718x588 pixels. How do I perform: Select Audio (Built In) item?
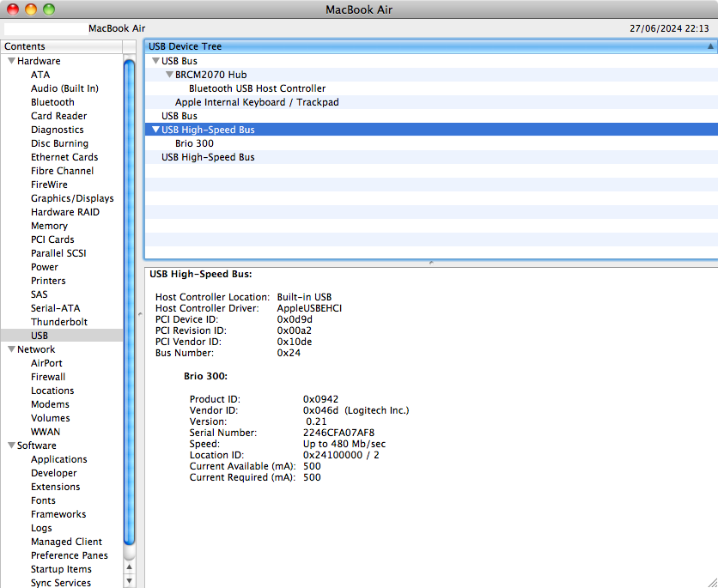64,88
